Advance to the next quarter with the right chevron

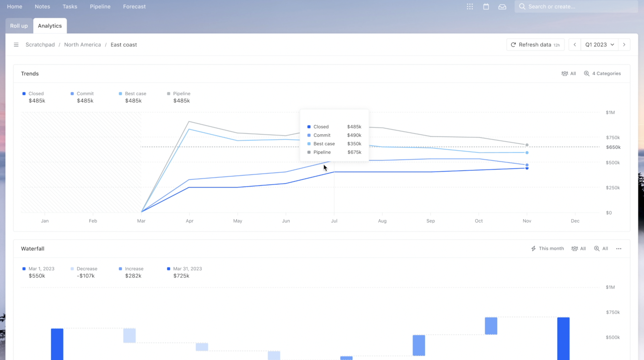tap(624, 45)
